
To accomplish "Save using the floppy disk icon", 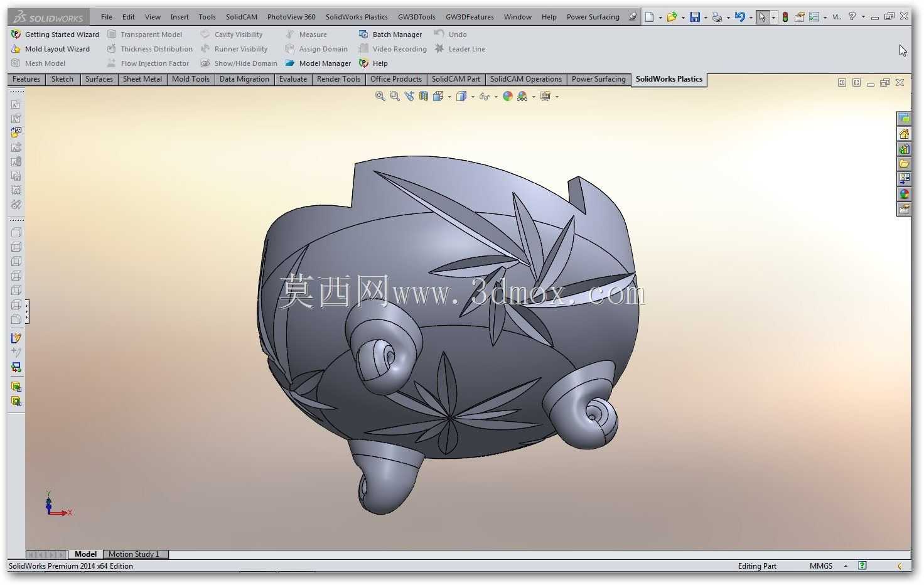I will [694, 17].
